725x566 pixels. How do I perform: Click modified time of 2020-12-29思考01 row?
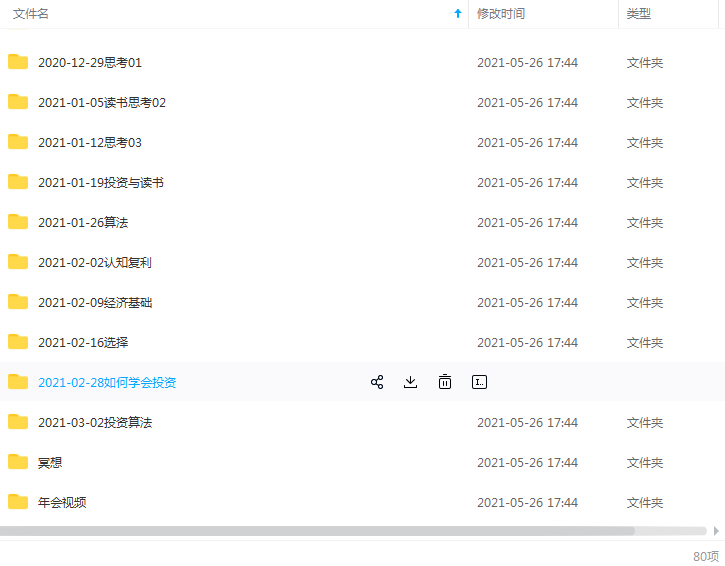(x=528, y=62)
